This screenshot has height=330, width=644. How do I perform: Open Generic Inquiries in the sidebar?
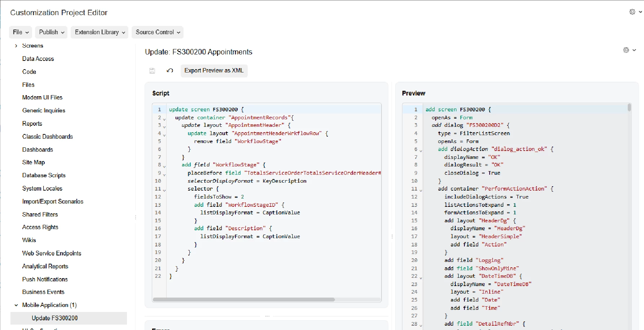pyautogui.click(x=44, y=111)
